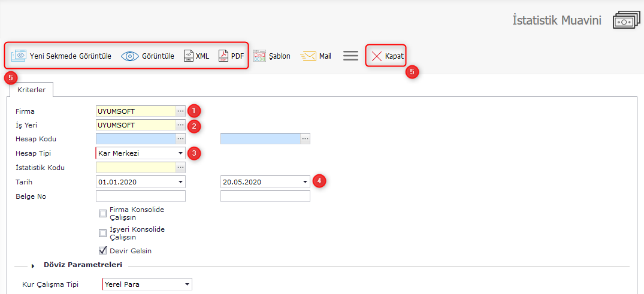Click Yeni Sekmede Görüntüle toolbar icon
This screenshot has width=644, height=294.
(19, 56)
